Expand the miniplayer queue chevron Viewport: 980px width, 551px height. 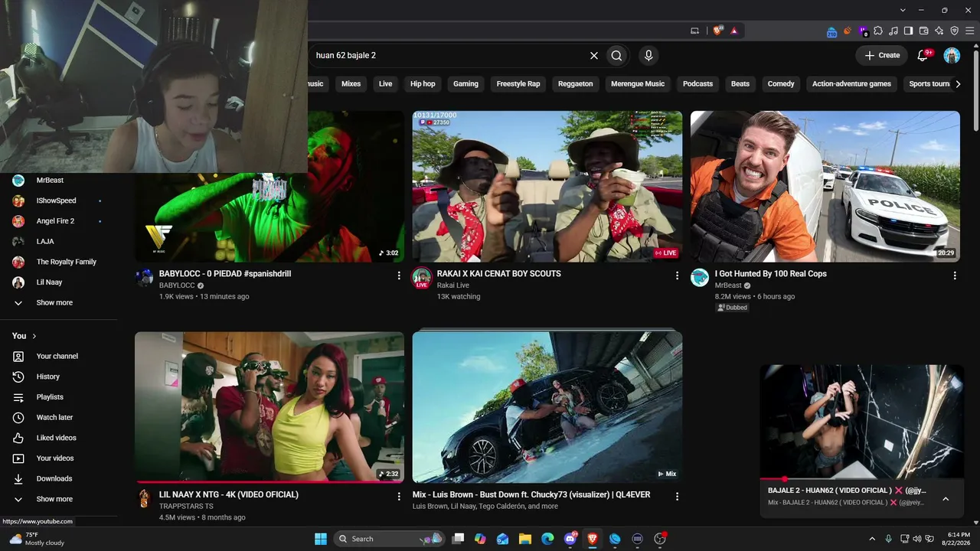click(x=946, y=499)
